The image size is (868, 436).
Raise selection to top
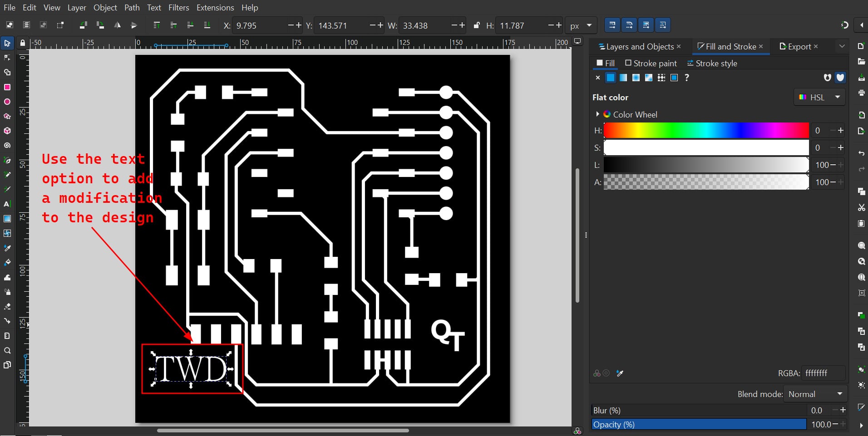157,25
